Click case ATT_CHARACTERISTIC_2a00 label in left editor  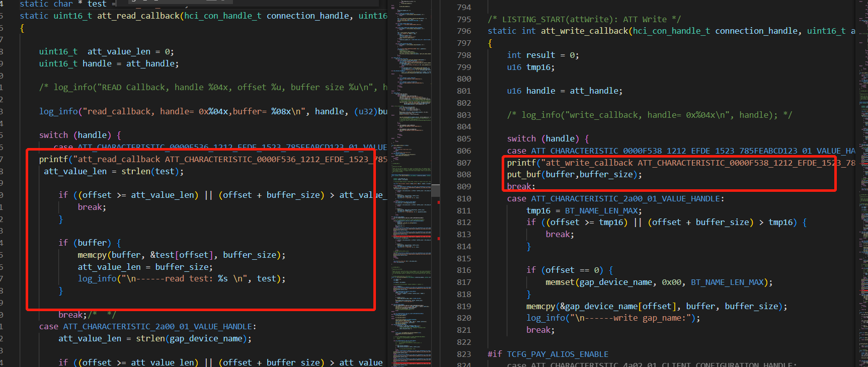148,326
